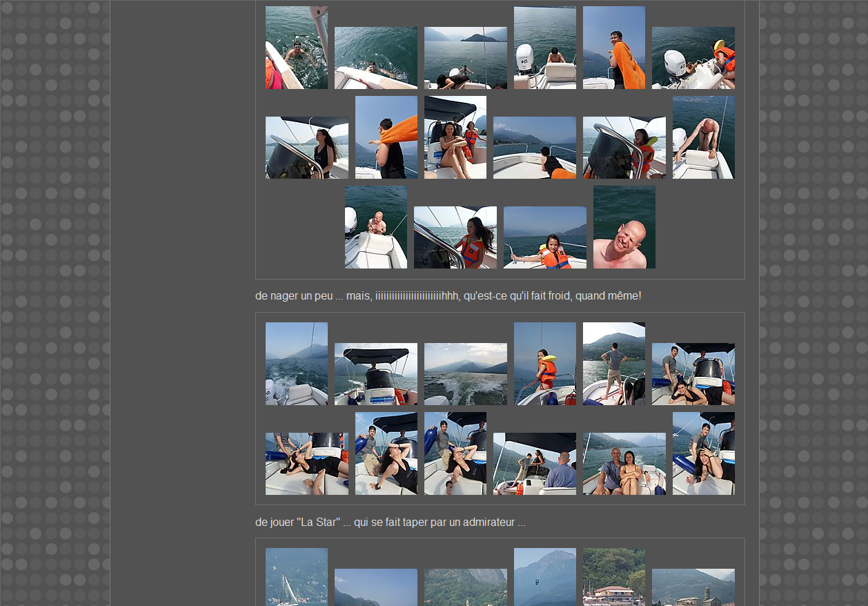Image resolution: width=868 pixels, height=606 pixels.
Task: View landscape photo of boat wake and mountains
Action: pos(465,374)
